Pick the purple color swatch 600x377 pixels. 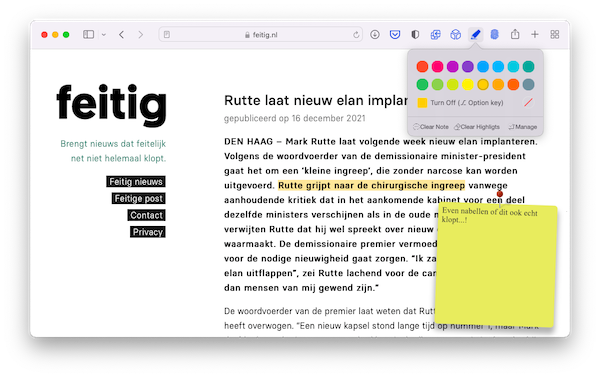(x=468, y=67)
